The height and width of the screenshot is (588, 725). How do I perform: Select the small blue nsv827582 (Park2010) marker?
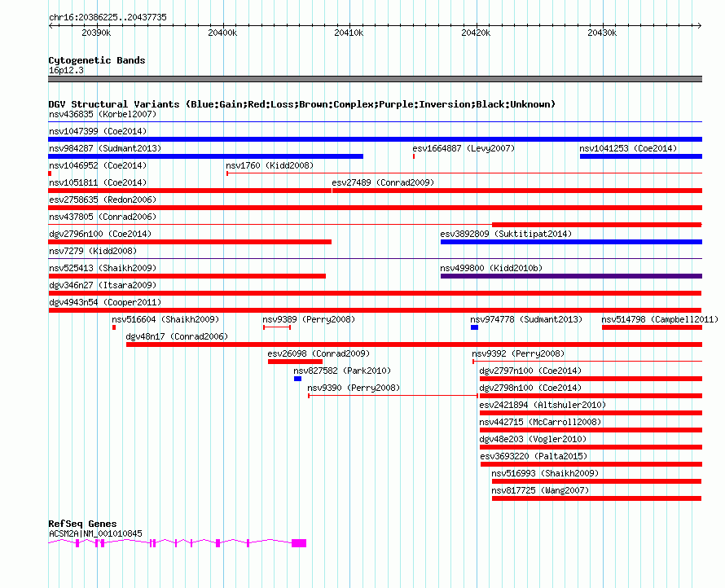point(297,379)
